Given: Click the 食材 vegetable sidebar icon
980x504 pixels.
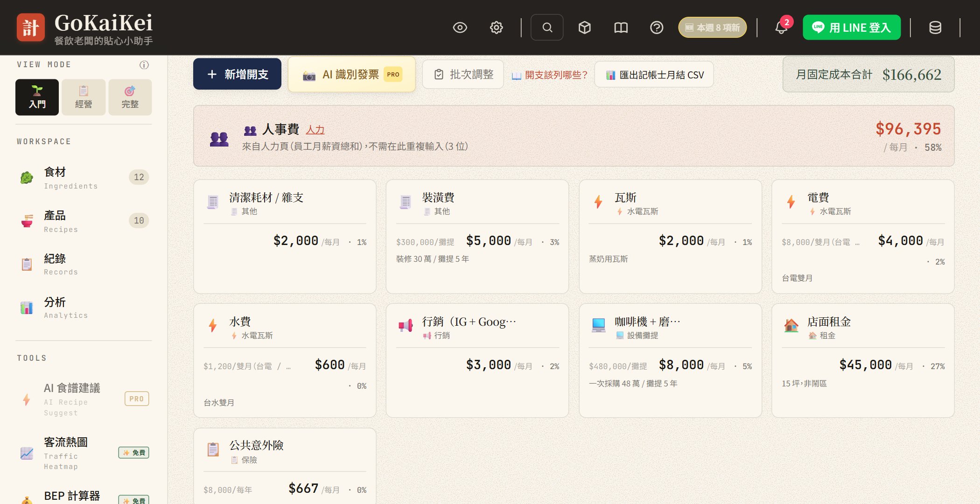Looking at the screenshot, I should tap(27, 178).
